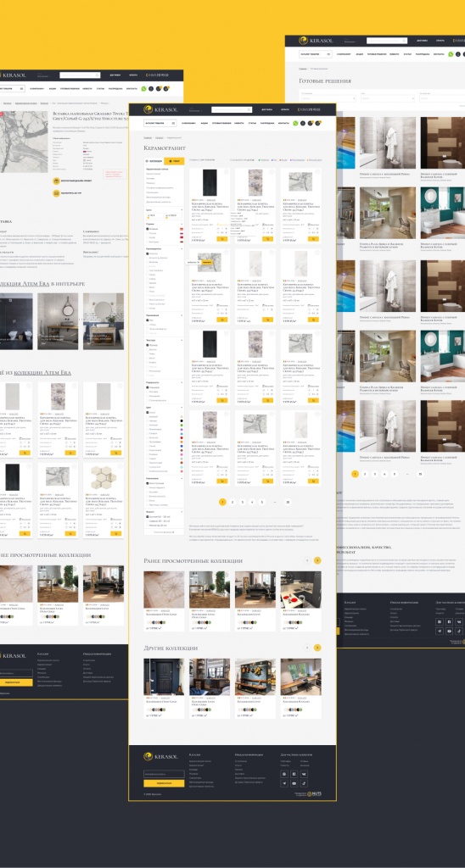Click yellow subscribe button in center footer
465x868 pixels.
(x=164, y=783)
